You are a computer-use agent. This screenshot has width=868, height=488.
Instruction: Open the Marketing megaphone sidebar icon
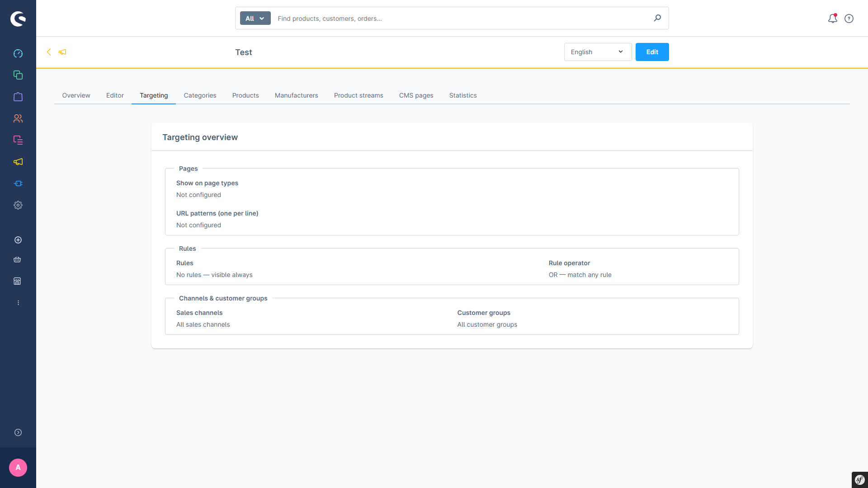[18, 162]
